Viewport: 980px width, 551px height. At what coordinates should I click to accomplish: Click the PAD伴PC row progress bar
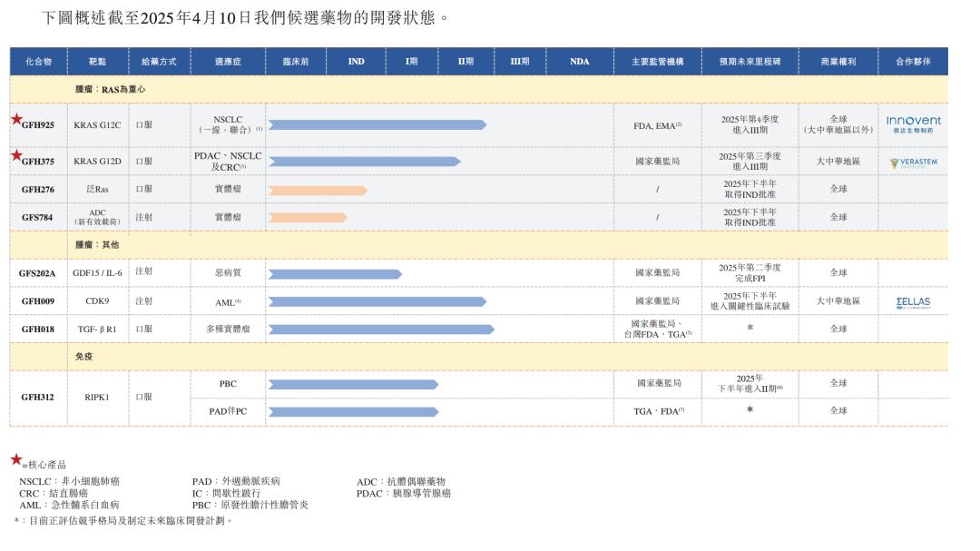[354, 411]
